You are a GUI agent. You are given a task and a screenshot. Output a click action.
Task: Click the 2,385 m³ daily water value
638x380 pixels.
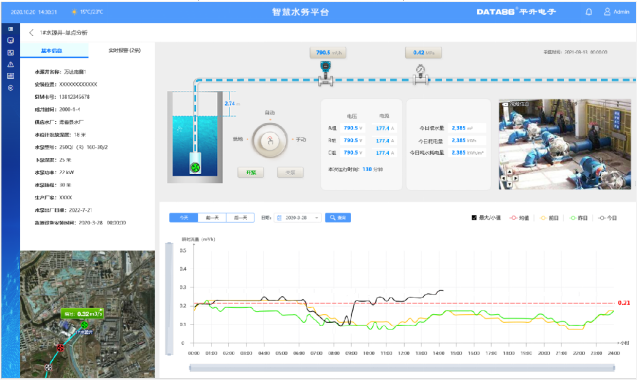coord(467,128)
